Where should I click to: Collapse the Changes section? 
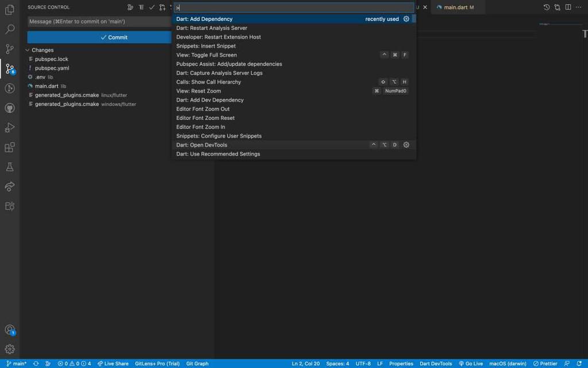click(27, 50)
